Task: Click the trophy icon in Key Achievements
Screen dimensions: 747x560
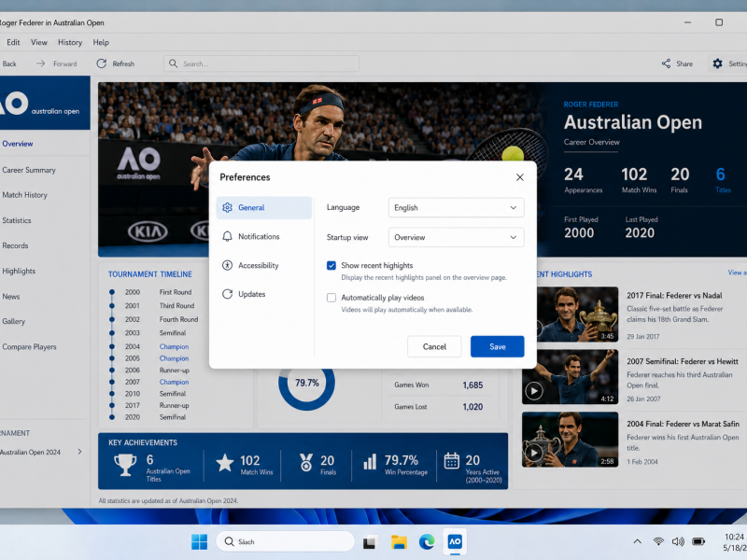Action: [125, 464]
